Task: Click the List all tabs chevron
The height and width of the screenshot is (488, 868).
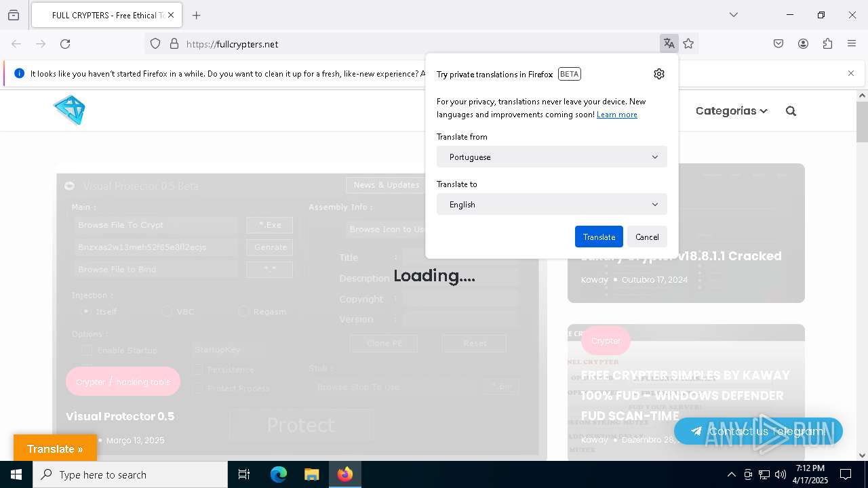Action: tap(733, 15)
